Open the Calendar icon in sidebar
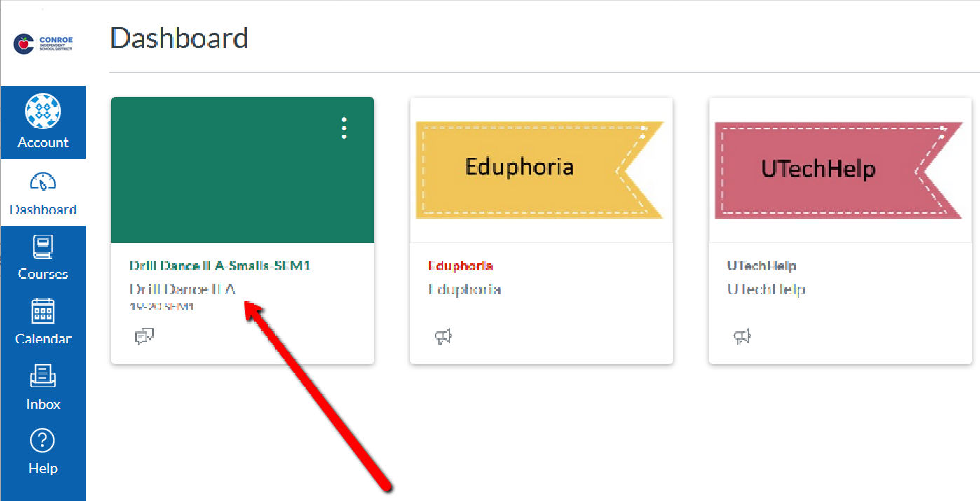 coord(43,311)
